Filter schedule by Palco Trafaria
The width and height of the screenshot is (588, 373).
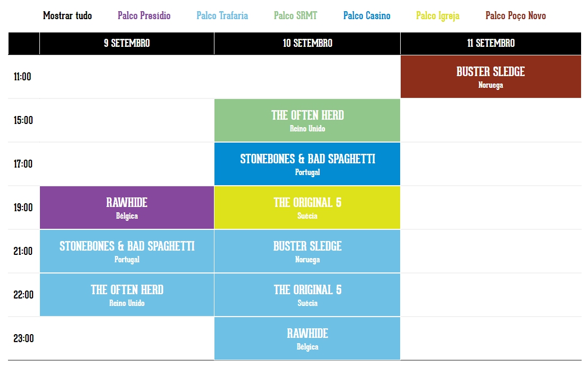pos(222,16)
